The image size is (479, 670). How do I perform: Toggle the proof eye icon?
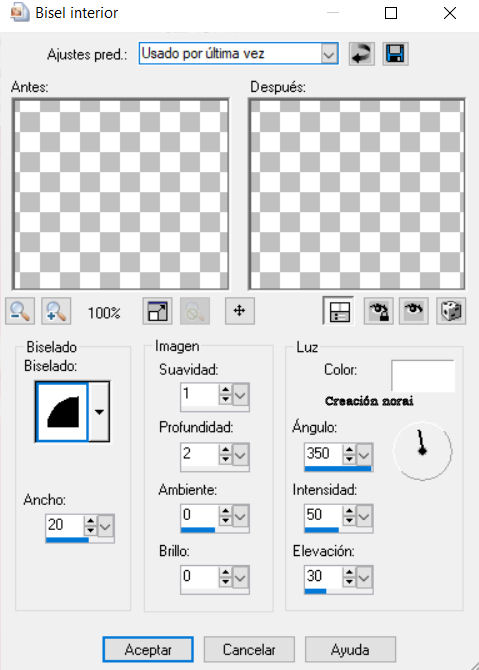point(414,311)
